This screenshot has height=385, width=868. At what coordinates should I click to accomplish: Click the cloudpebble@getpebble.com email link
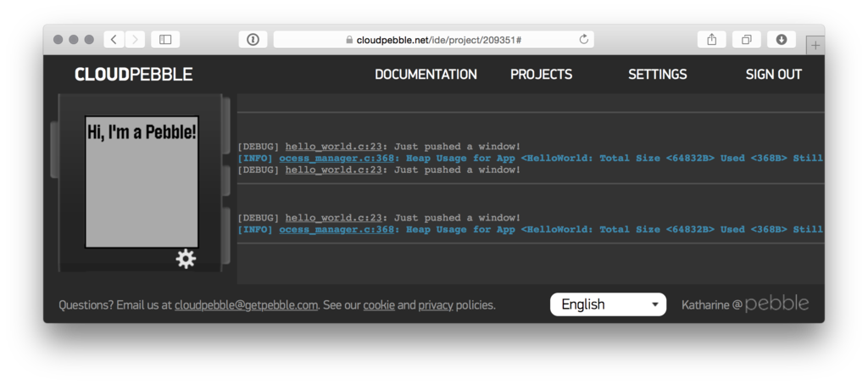coord(247,305)
